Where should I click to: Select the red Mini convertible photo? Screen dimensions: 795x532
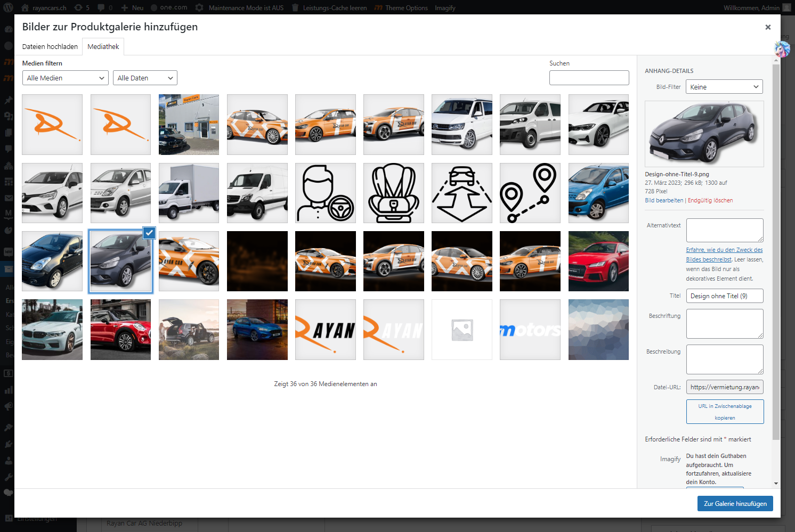click(120, 330)
